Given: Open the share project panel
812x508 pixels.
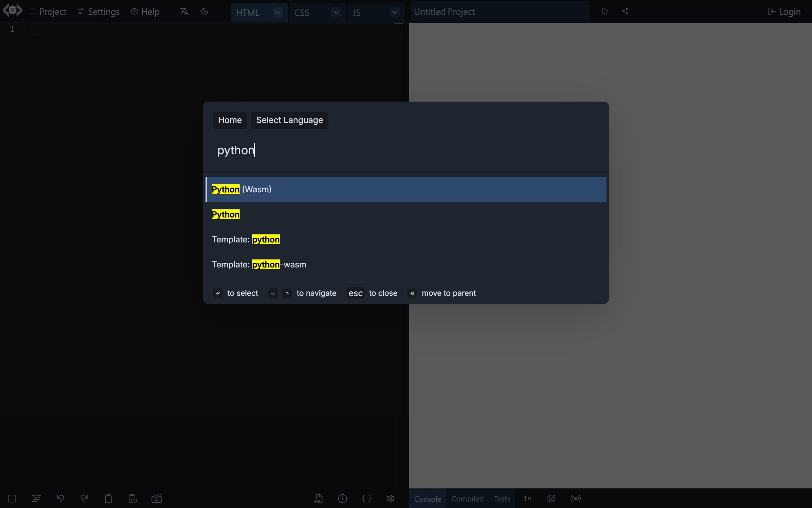Looking at the screenshot, I should click(625, 11).
